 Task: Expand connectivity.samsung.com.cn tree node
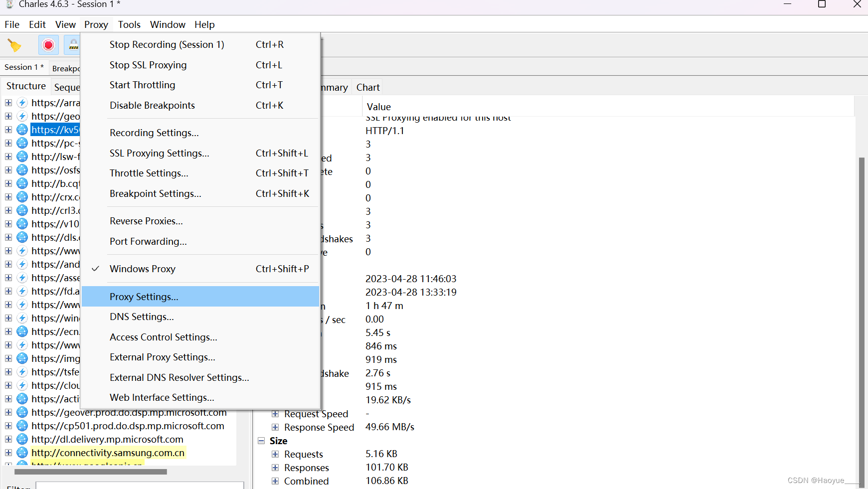[x=8, y=453]
